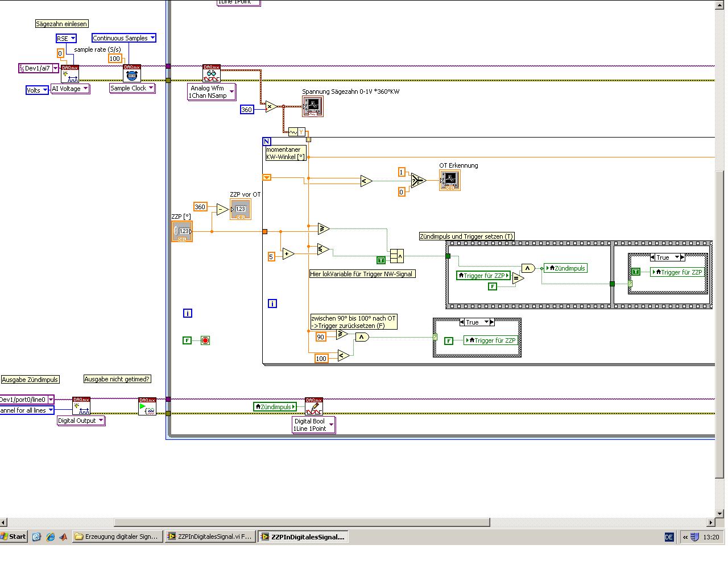Click the multiply node fed by constant 360
This screenshot has width=728, height=582.
[271, 106]
